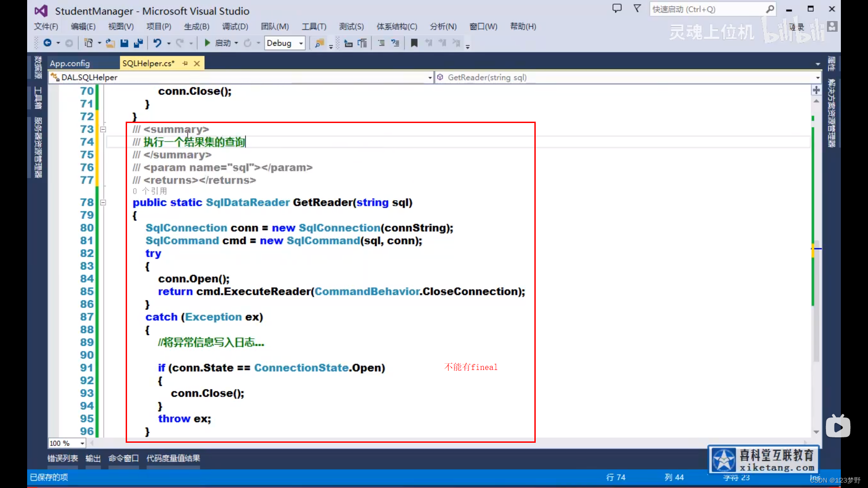This screenshot has height=488, width=868.
Task: Click the new project toolbar icon
Action: tap(89, 43)
